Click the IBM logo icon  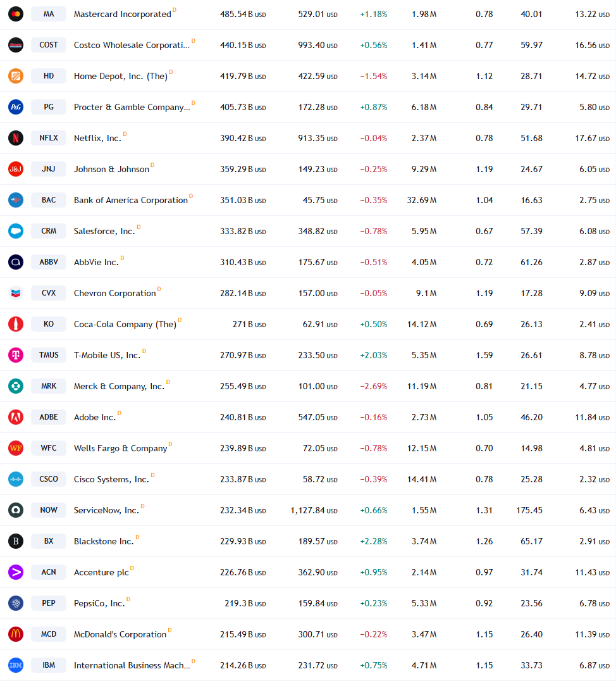pyautogui.click(x=16, y=665)
